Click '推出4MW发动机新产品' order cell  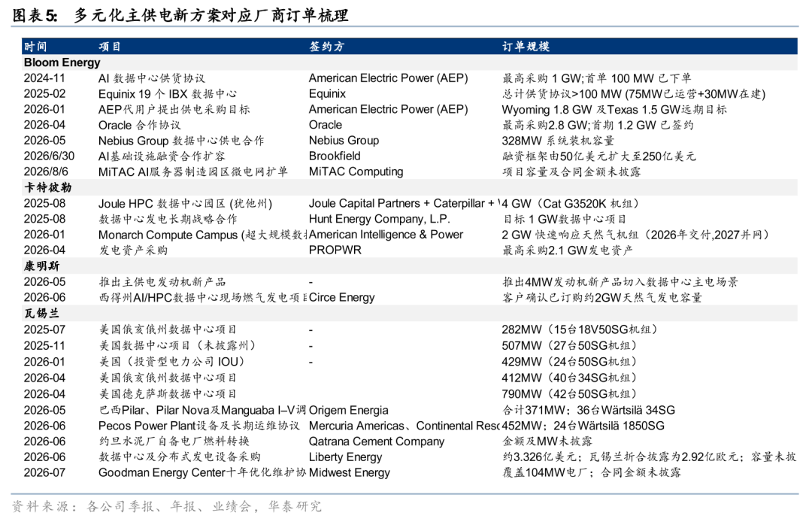(620, 282)
